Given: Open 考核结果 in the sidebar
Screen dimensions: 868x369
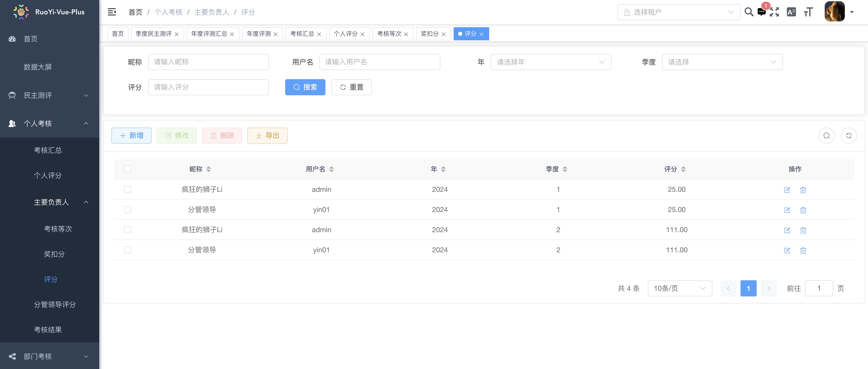Looking at the screenshot, I should (50, 330).
